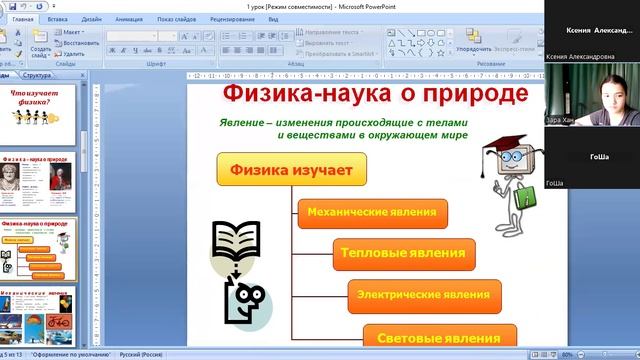Open the Рецензирование ribbon tab
Screen dimensions: 640x360
[x=232, y=19]
